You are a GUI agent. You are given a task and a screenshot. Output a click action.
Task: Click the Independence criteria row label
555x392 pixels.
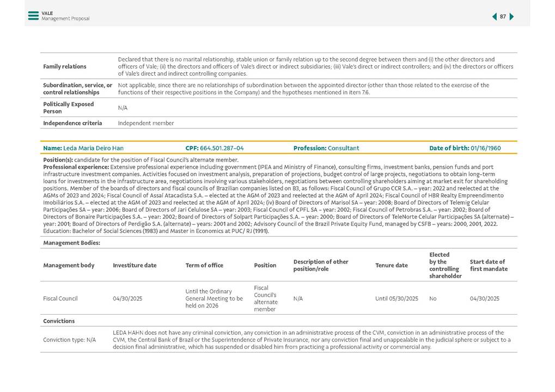point(72,123)
